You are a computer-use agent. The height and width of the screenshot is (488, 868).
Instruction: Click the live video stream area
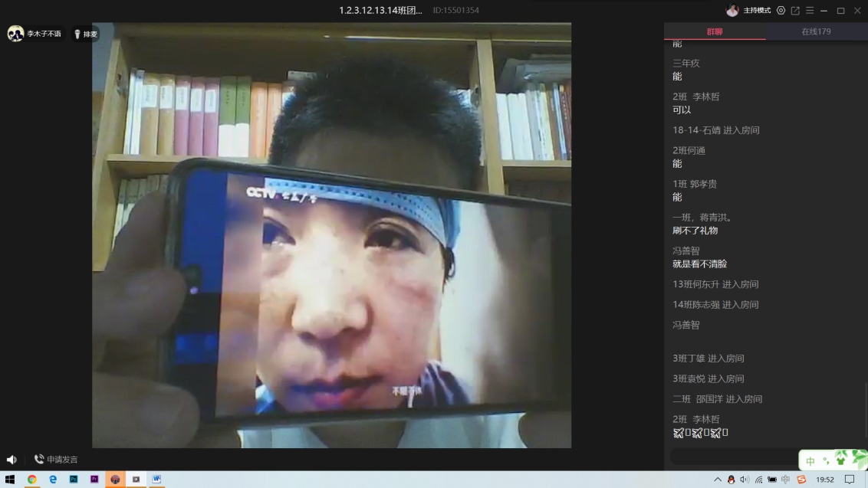click(x=331, y=235)
